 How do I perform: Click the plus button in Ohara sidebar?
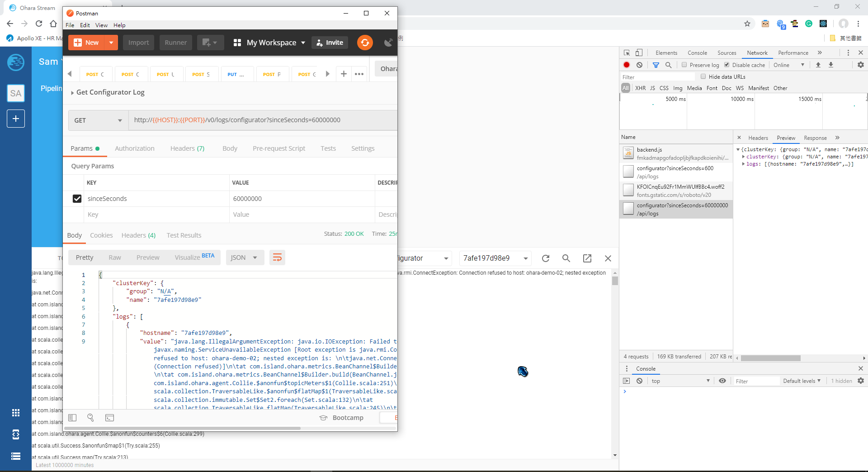click(x=16, y=119)
